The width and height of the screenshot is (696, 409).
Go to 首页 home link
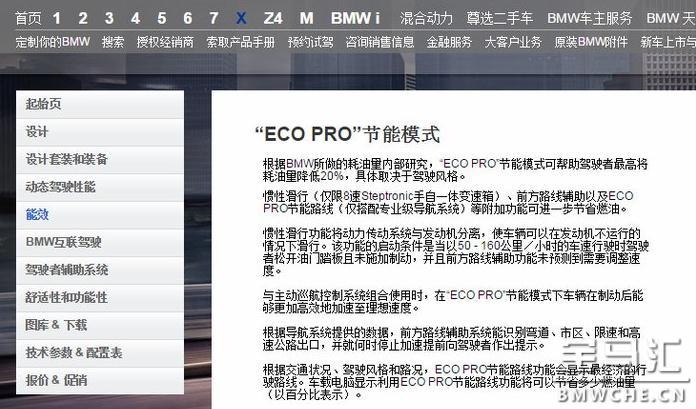28,18
